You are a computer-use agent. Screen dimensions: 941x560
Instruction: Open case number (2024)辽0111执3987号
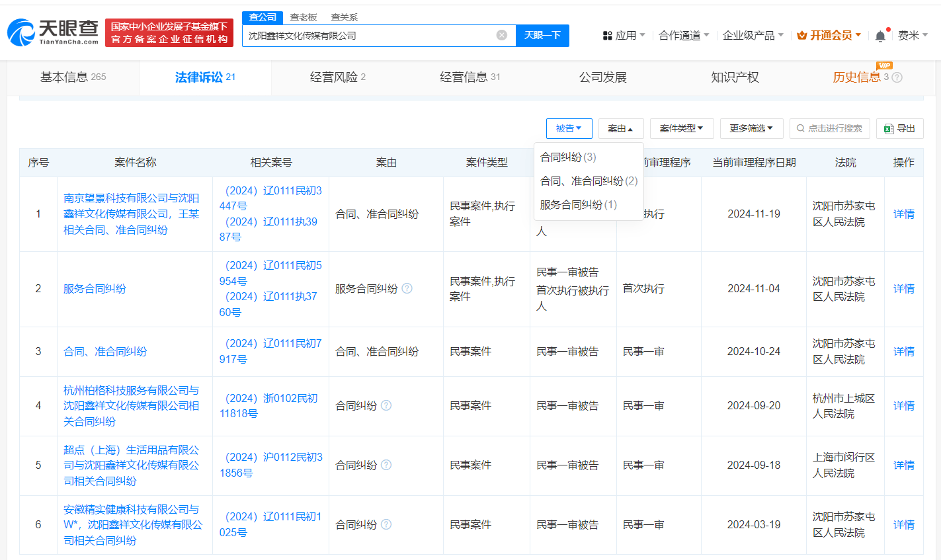[x=268, y=229]
